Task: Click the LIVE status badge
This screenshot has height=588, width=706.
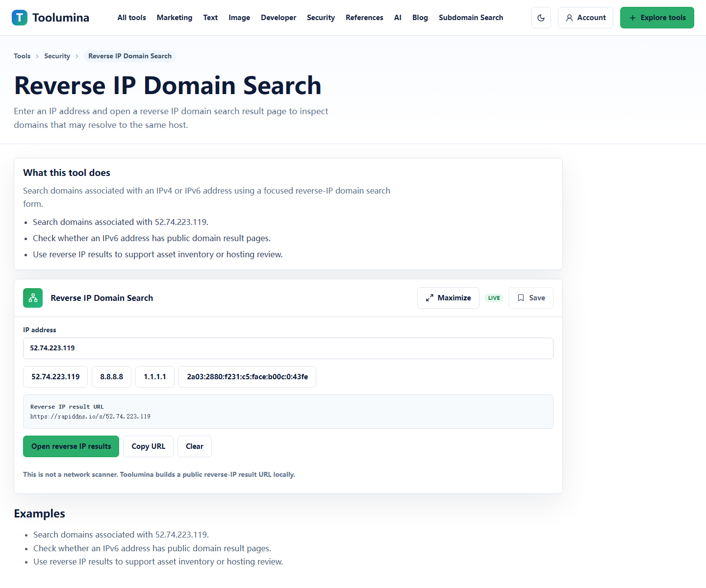Action: [x=494, y=298]
